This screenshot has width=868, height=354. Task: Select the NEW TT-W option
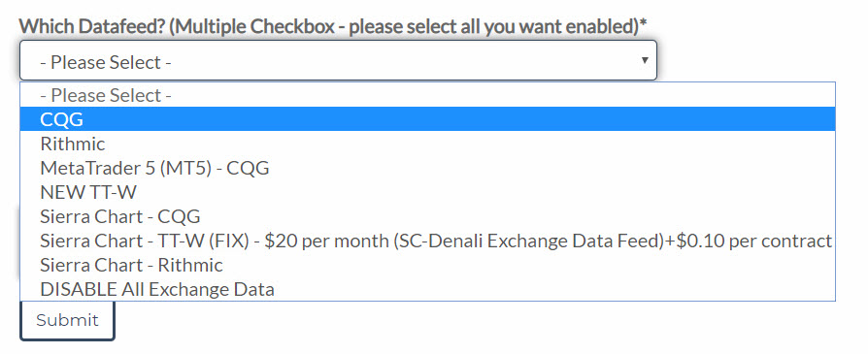click(427, 192)
